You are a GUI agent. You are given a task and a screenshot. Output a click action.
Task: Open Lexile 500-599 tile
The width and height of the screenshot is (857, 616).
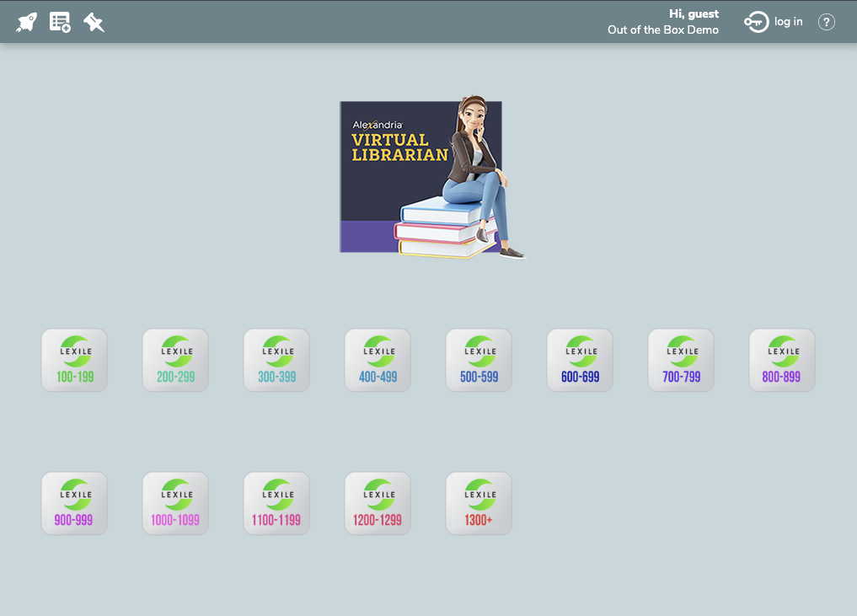[x=479, y=360]
